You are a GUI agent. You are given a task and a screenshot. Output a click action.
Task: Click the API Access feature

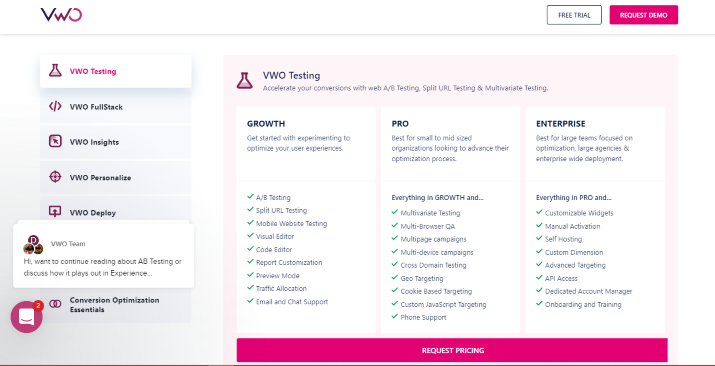(561, 278)
